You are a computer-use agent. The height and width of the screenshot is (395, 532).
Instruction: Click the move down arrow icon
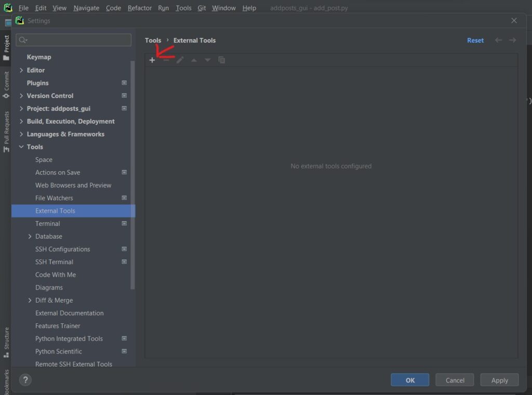click(207, 60)
